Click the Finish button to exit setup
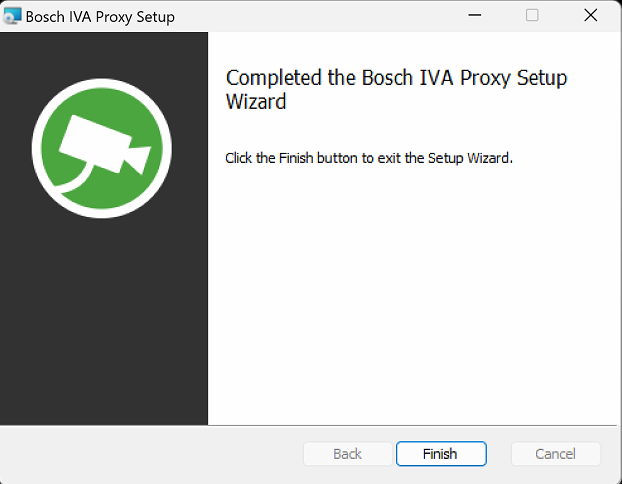622x484 pixels. tap(441, 454)
